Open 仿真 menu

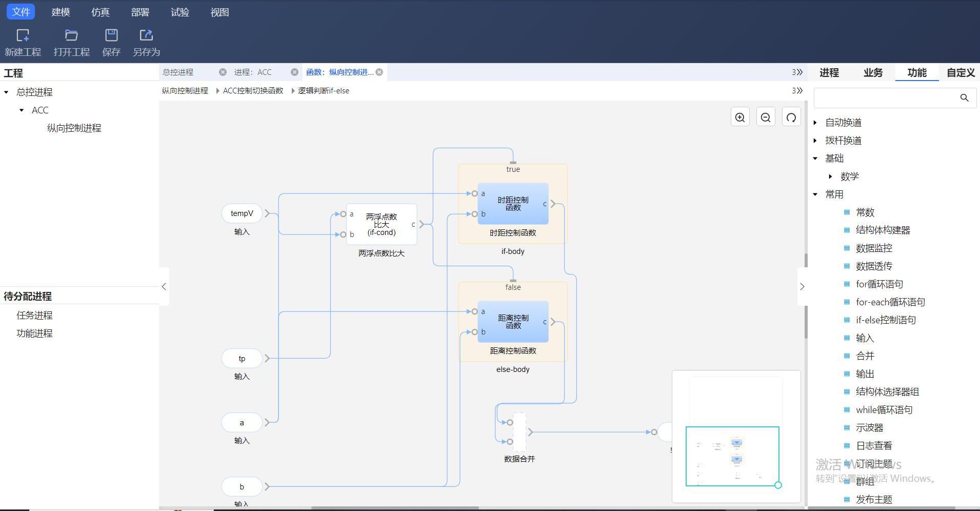(x=101, y=12)
